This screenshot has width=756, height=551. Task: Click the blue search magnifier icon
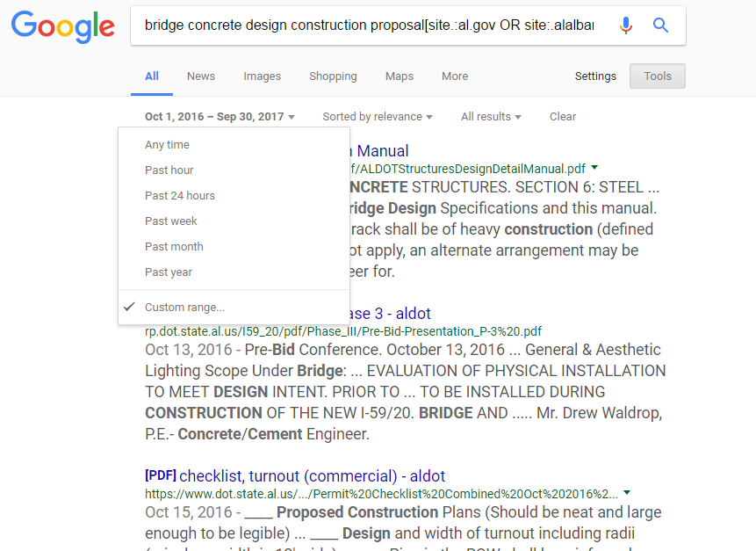tap(660, 25)
